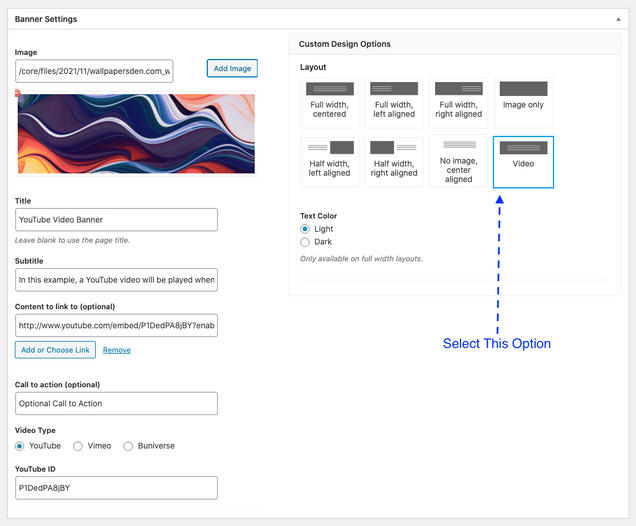Select the Full width, centered layout
The width and height of the screenshot is (636, 526).
[x=329, y=103]
